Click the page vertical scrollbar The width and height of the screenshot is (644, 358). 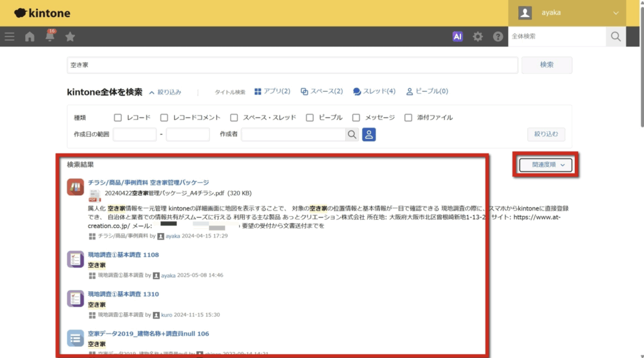(642, 65)
